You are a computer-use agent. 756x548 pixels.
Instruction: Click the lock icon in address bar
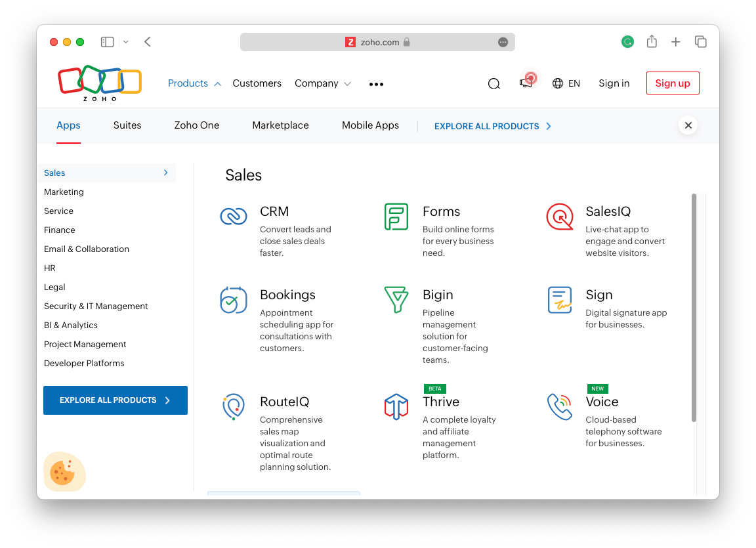(406, 42)
